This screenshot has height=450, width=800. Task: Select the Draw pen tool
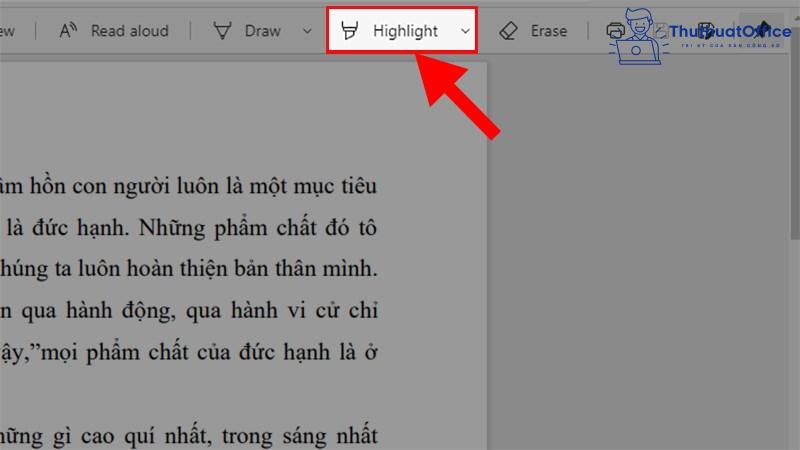click(247, 31)
